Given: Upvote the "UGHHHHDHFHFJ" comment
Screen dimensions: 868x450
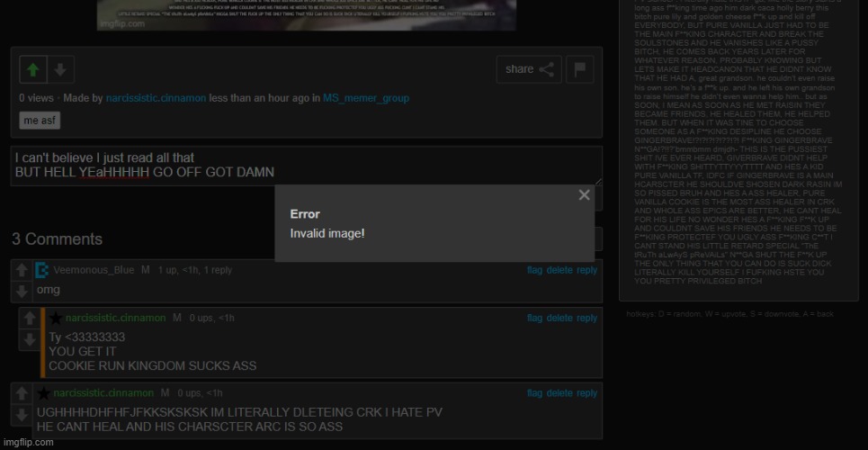Looking at the screenshot, I should (x=22, y=393).
